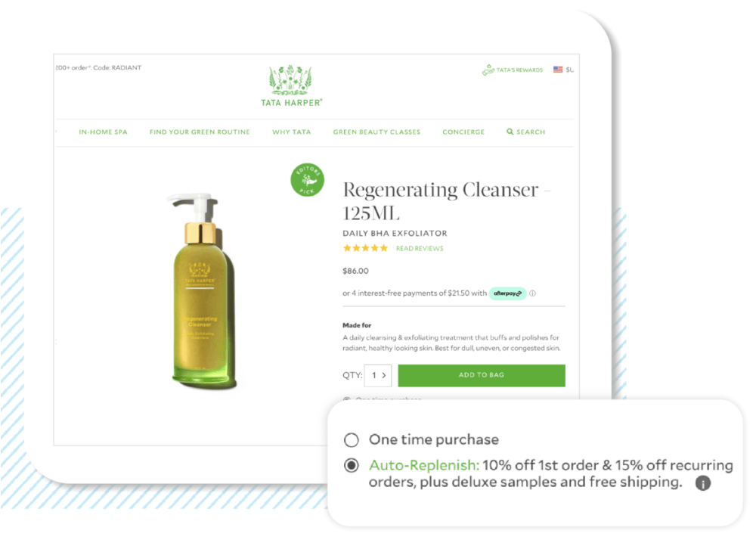Open the In-Home Spa menu
Viewport: 756px width, 540px height.
pos(103,132)
